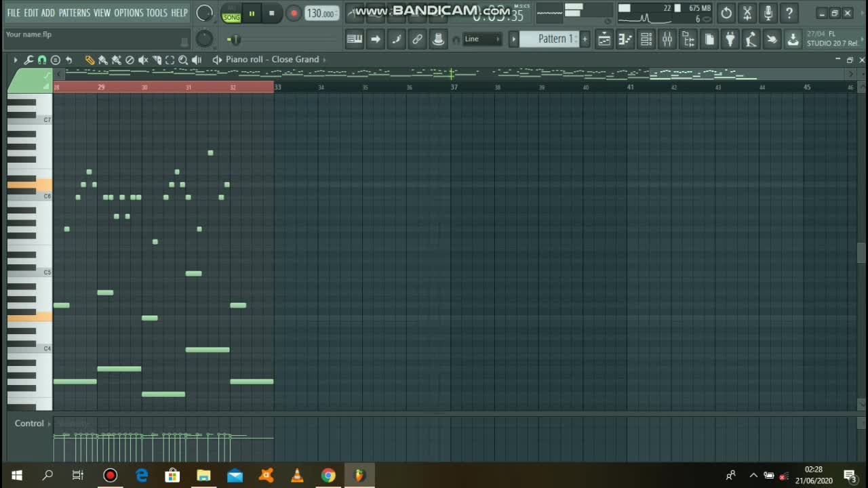Open the Piano roll view button
Image resolution: width=868 pixels, height=488 pixels.
625,39
